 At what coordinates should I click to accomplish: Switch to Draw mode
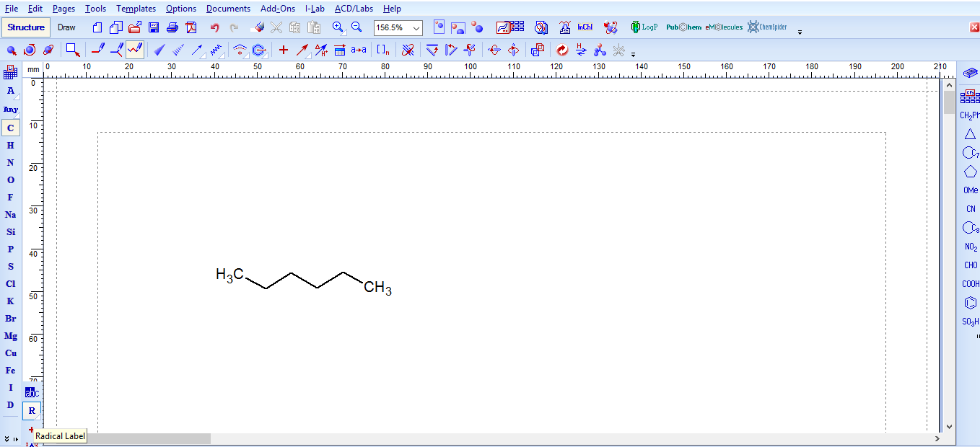point(66,27)
